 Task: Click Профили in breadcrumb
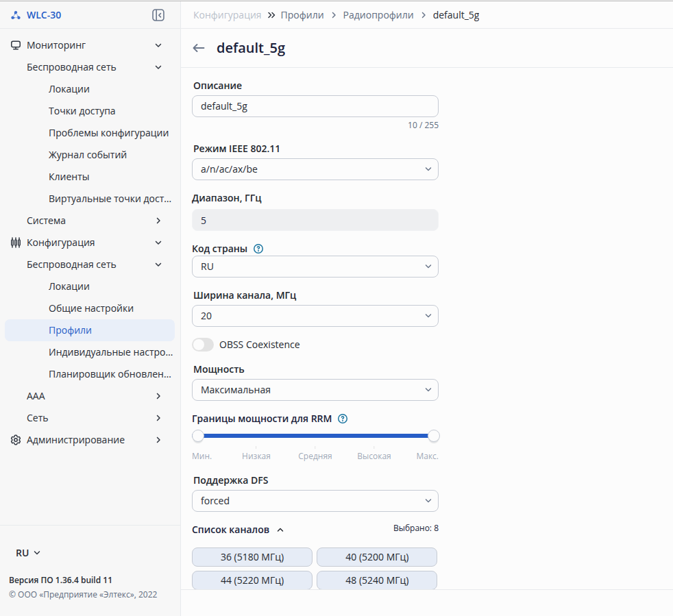pos(302,15)
